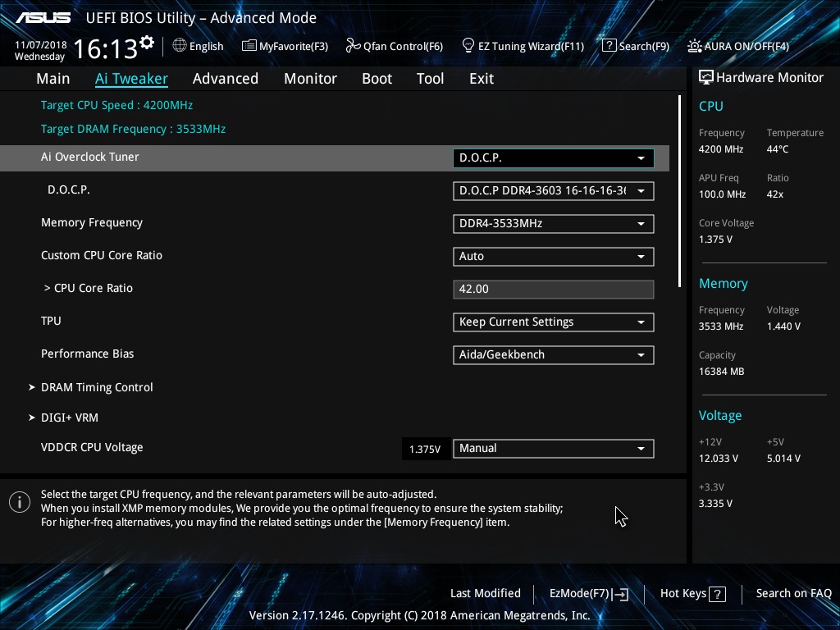Click the ASUS logo
Viewport: 840px width, 630px height.
coord(43,18)
